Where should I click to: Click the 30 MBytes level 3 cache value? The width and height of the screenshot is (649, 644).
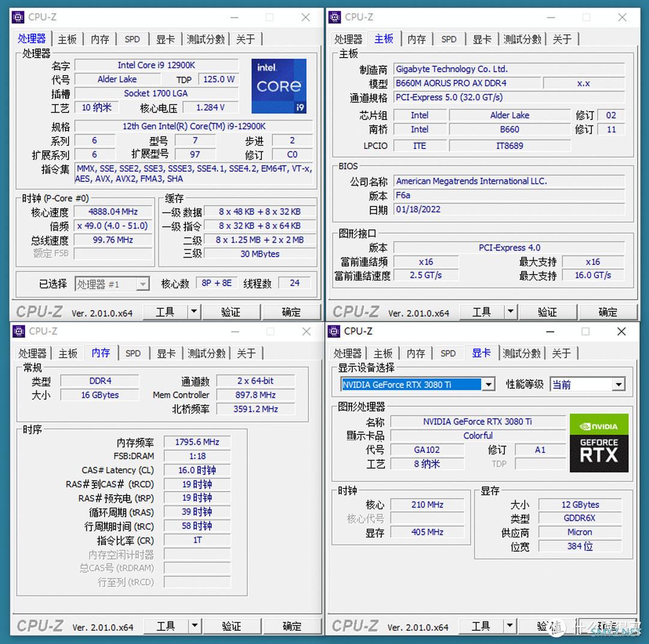(x=260, y=254)
